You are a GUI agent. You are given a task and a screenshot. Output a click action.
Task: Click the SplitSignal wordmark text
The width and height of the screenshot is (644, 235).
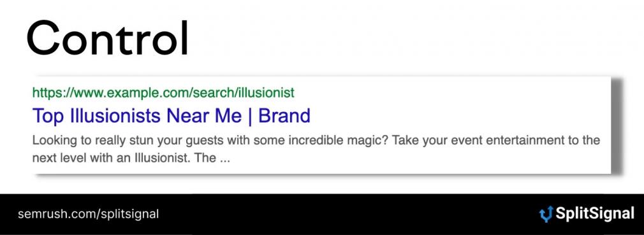(x=595, y=214)
